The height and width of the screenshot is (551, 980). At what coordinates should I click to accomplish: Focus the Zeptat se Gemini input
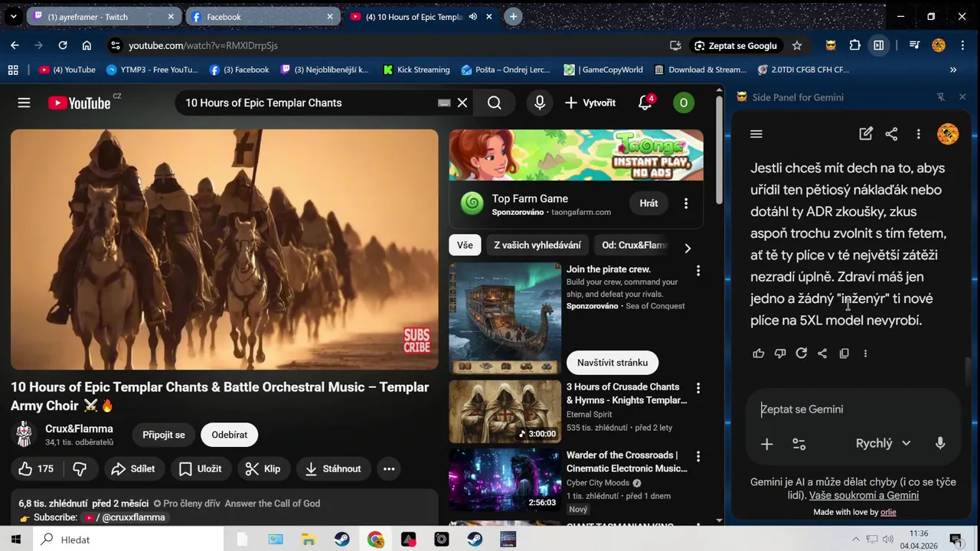point(852,409)
